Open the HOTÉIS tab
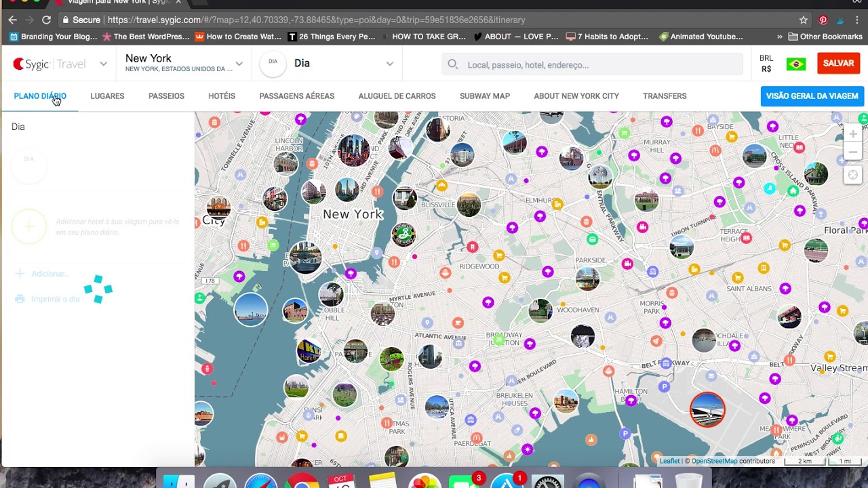868x488 pixels. coord(222,96)
